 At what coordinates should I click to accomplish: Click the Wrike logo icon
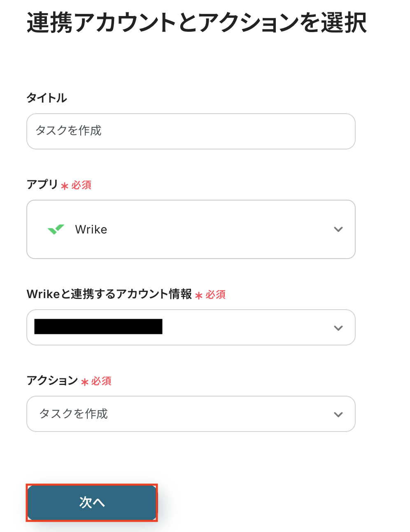[56, 229]
